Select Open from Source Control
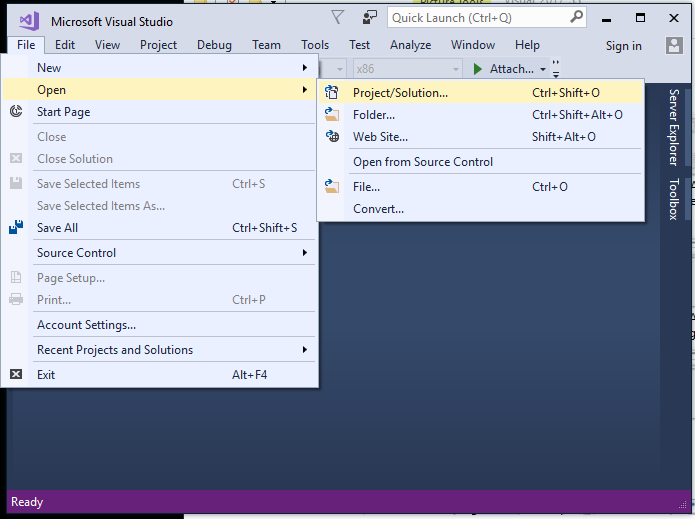The image size is (695, 519). pos(423,162)
